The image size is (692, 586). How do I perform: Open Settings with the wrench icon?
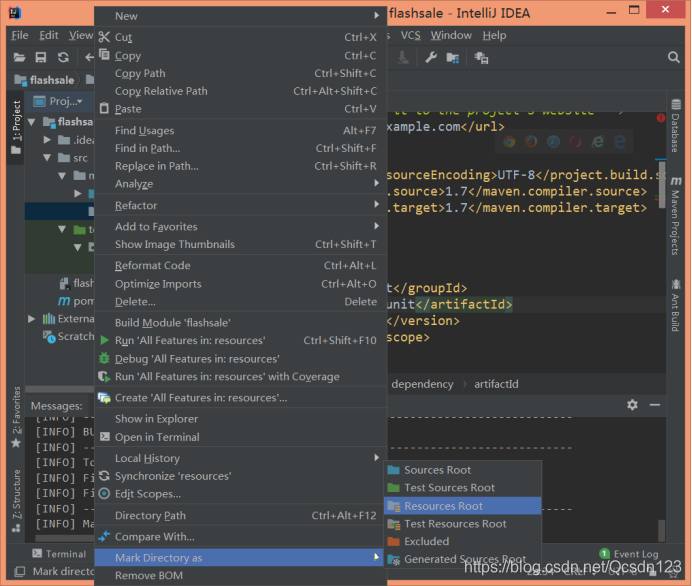(x=431, y=57)
